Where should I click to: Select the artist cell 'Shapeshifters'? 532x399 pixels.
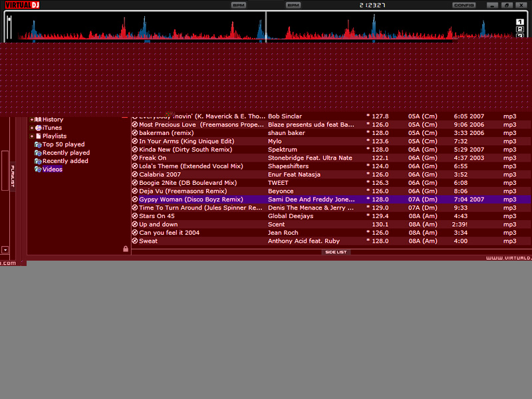point(289,166)
